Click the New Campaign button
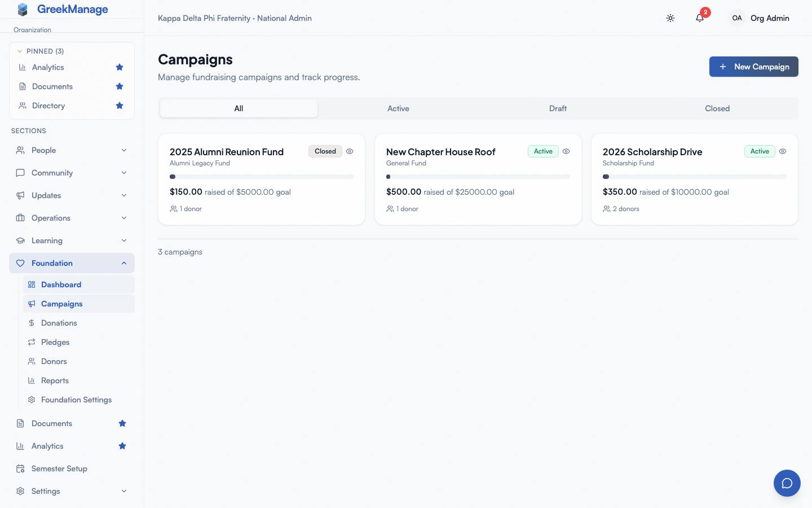812x508 pixels. coord(754,67)
